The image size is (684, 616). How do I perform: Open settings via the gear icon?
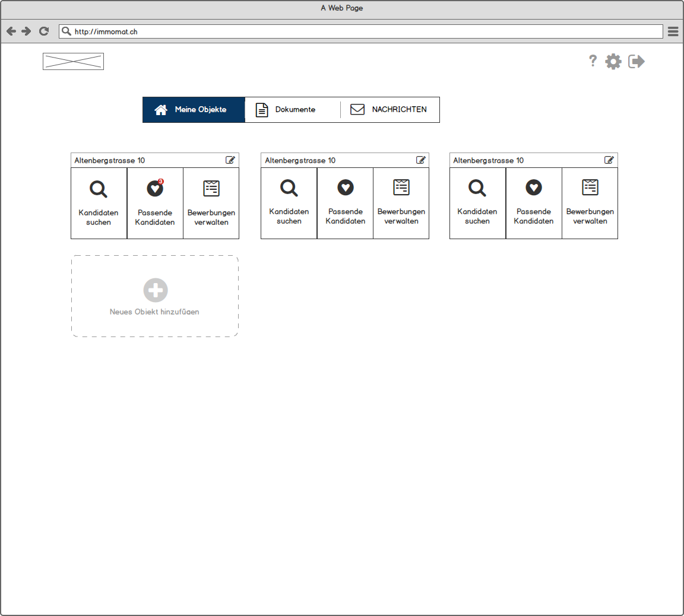point(613,61)
